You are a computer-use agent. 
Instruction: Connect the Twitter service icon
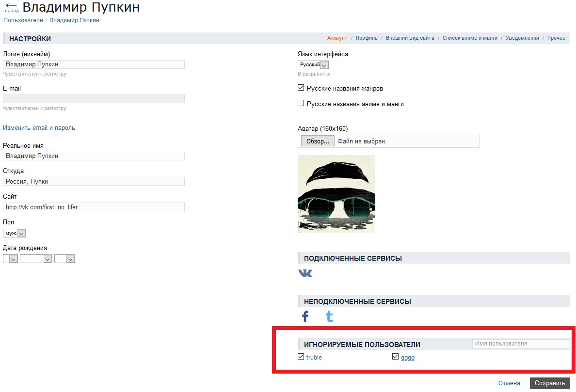point(329,317)
